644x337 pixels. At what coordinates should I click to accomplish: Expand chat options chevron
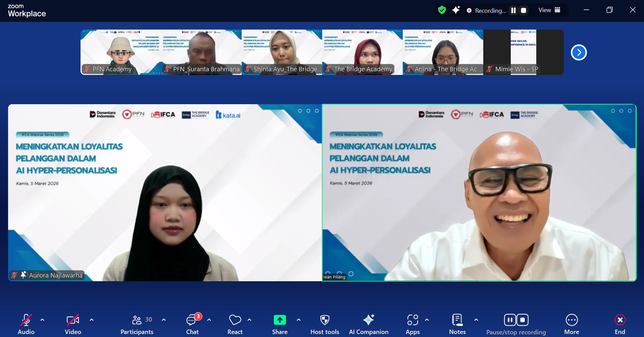(x=209, y=320)
